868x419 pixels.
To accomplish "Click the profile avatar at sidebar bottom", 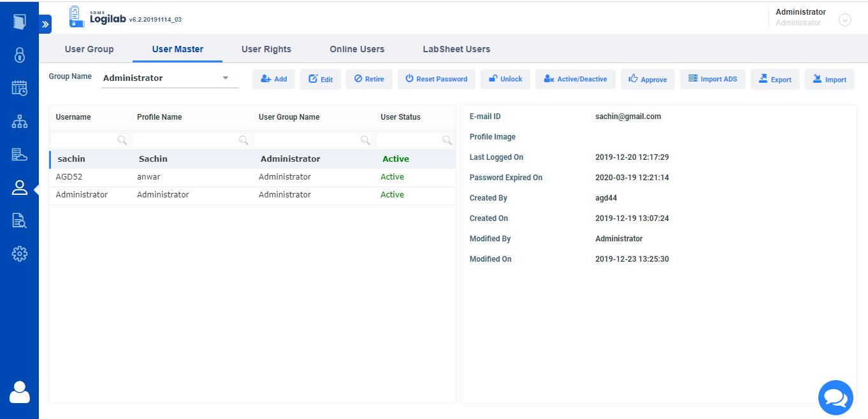I will [x=19, y=392].
